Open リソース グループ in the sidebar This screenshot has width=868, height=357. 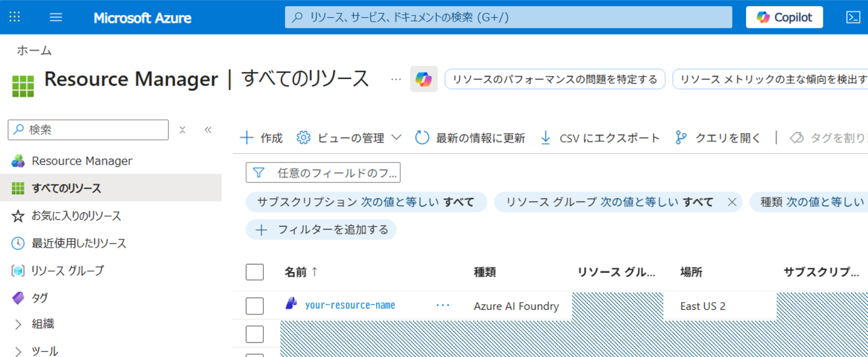pos(67,271)
